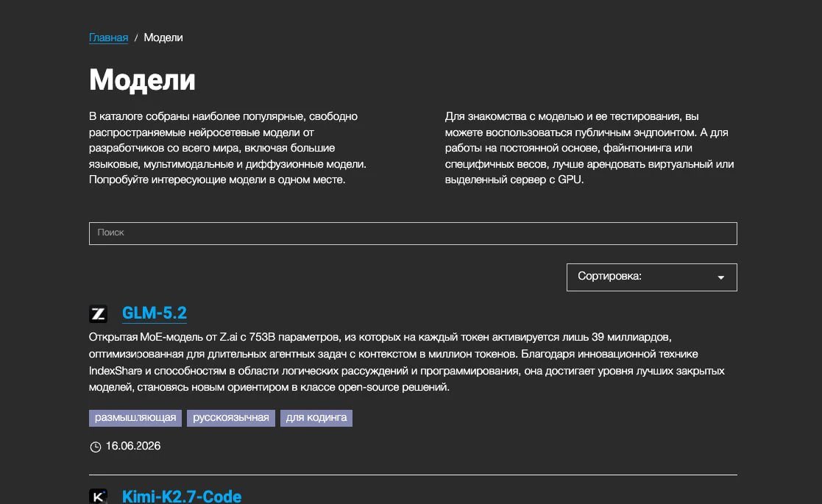This screenshot has width=822, height=504.
Task: Click the Kimi logo icon beside Kimi-K2.7-Code
Action: 98,496
